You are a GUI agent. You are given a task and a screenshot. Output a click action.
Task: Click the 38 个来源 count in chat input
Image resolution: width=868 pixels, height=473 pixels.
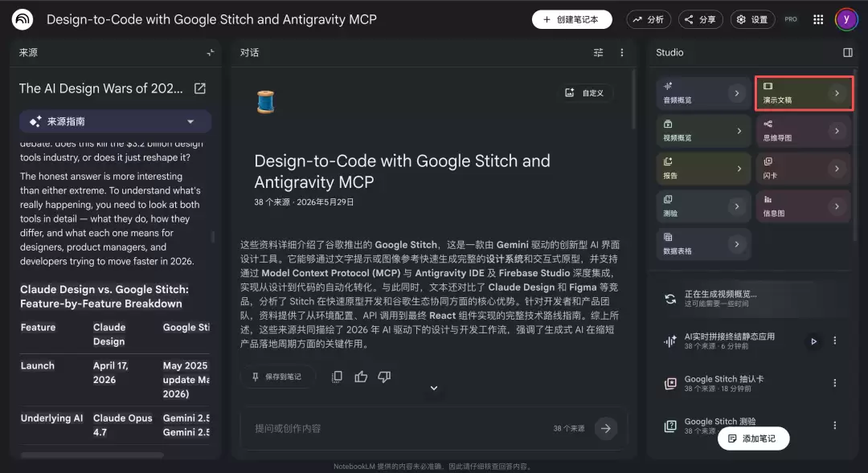(568, 429)
